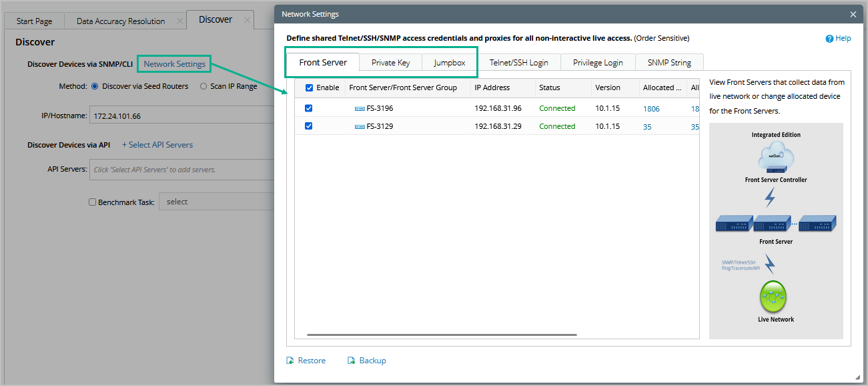Click the FS-3129 front server icon
Viewport: 868px width, 386px height.
pos(360,126)
